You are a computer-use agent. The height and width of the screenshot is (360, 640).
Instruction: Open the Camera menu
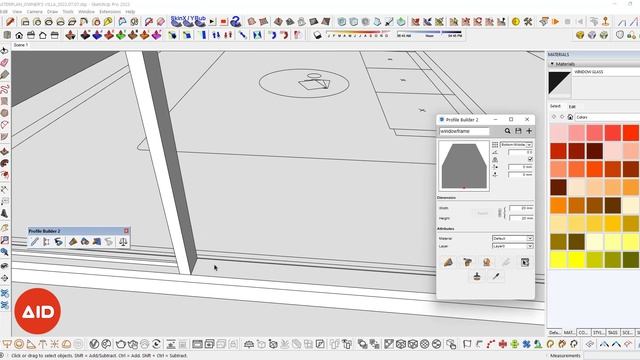35,12
